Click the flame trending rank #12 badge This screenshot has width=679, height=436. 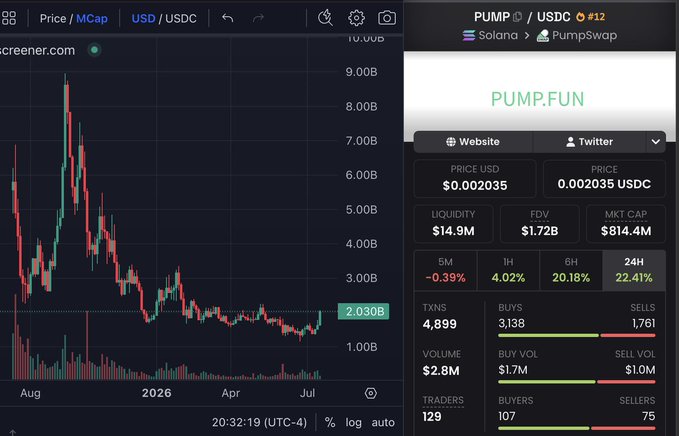(x=590, y=17)
